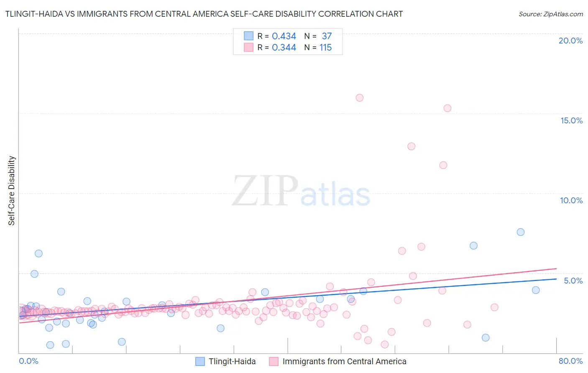Image resolution: width=588 pixels, height=373 pixels.
Task: Click the pink data point near 11.7%
Action: (443, 165)
